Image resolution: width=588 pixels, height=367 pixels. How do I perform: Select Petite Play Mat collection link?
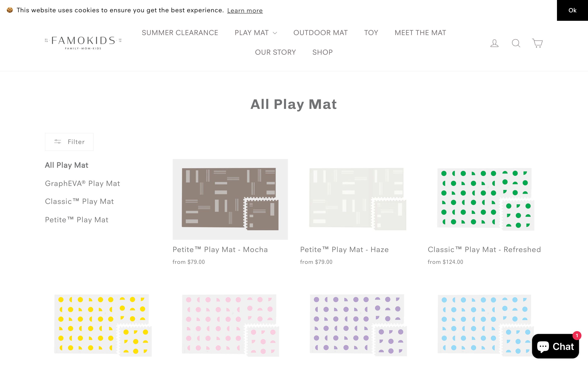[77, 220]
